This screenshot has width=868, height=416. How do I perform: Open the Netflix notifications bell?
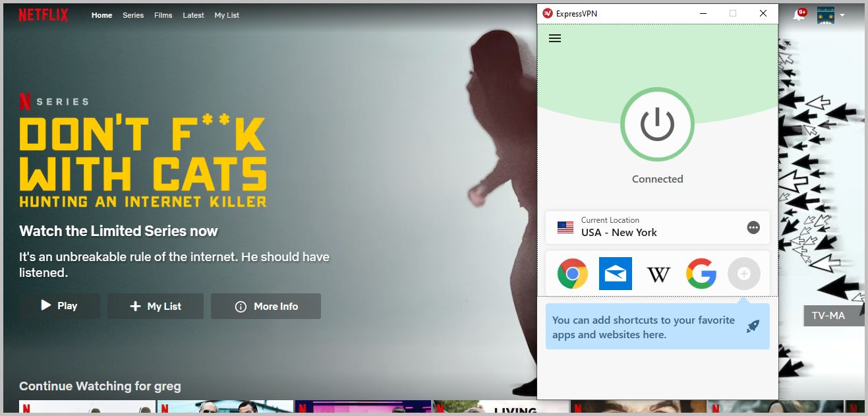click(x=799, y=15)
